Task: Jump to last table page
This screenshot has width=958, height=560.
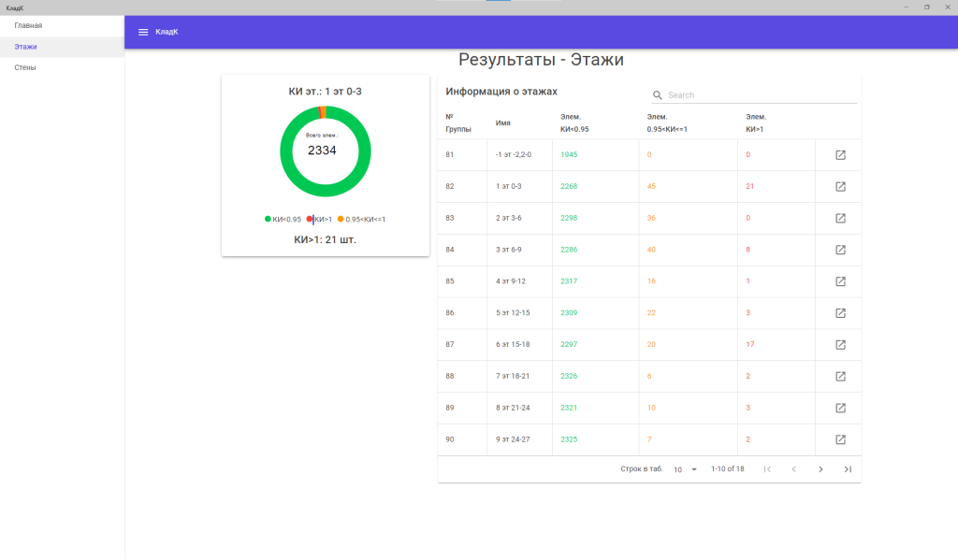Action: pyautogui.click(x=848, y=469)
